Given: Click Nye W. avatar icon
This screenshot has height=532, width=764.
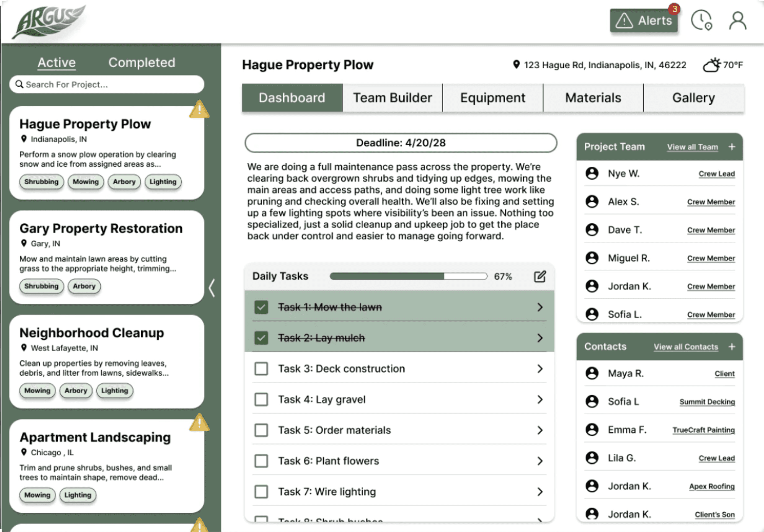Looking at the screenshot, I should point(592,173).
